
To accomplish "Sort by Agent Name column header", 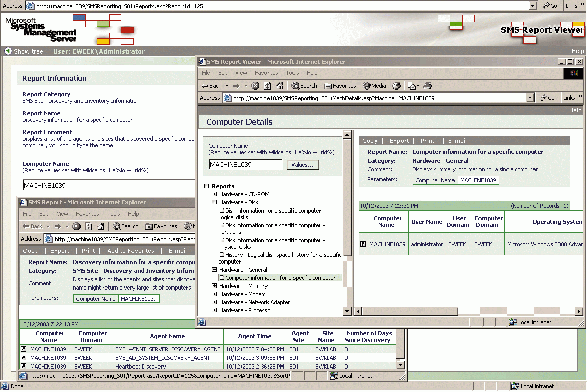I will click(x=167, y=336).
